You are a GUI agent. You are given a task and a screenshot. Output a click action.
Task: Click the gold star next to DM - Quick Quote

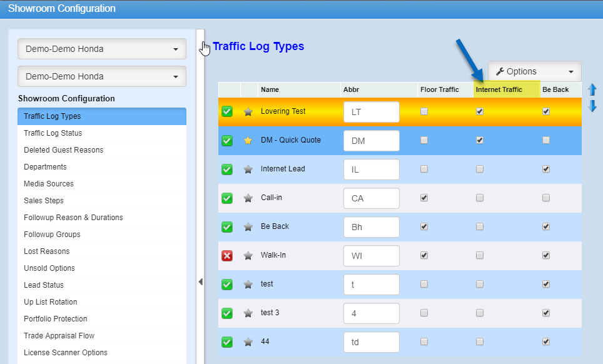(x=248, y=140)
